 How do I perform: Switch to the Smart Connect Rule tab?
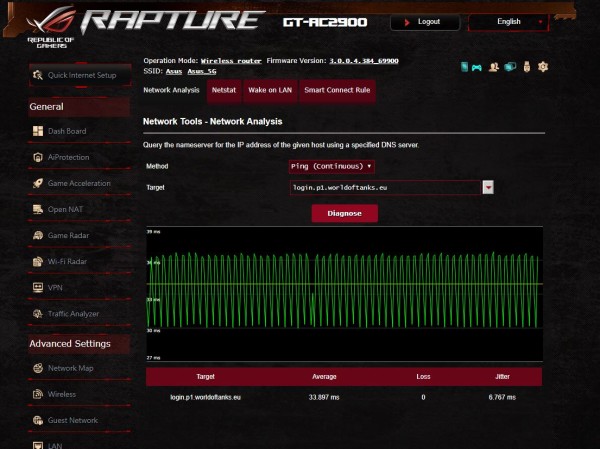(337, 91)
